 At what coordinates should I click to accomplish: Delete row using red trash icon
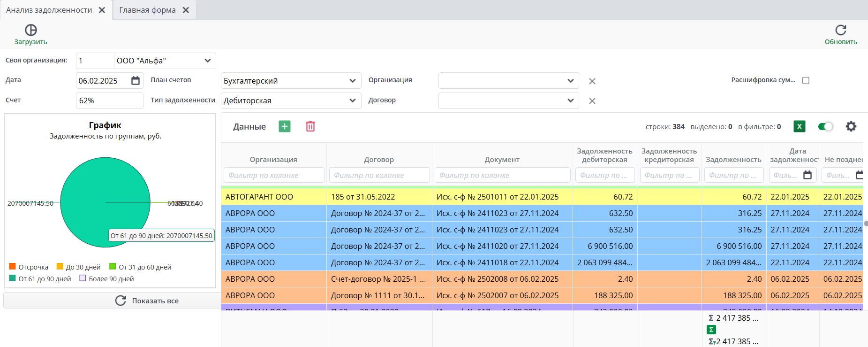coord(310,126)
